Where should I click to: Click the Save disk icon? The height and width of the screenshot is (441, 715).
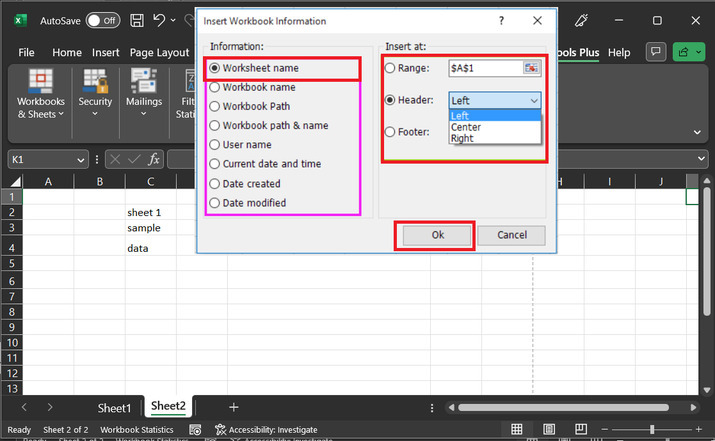point(137,21)
